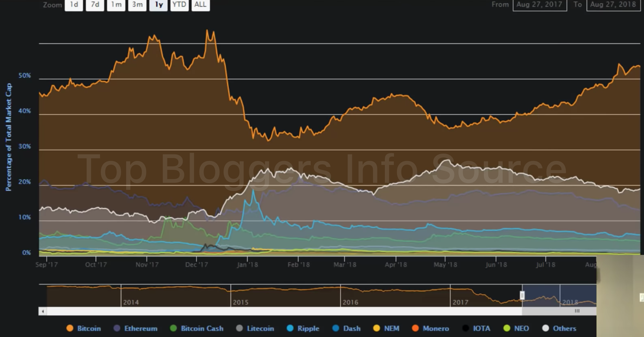Set zoom range to 1d
This screenshot has width=644, height=337.
[74, 5]
